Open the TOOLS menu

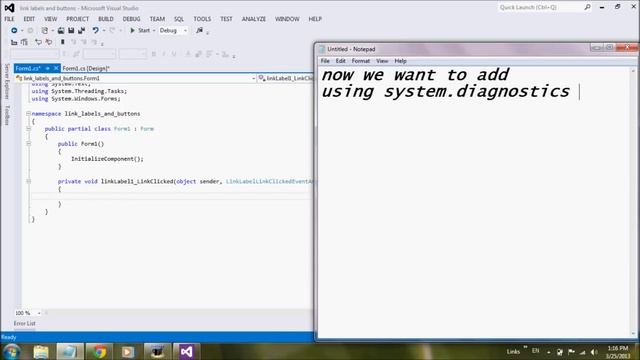point(202,19)
